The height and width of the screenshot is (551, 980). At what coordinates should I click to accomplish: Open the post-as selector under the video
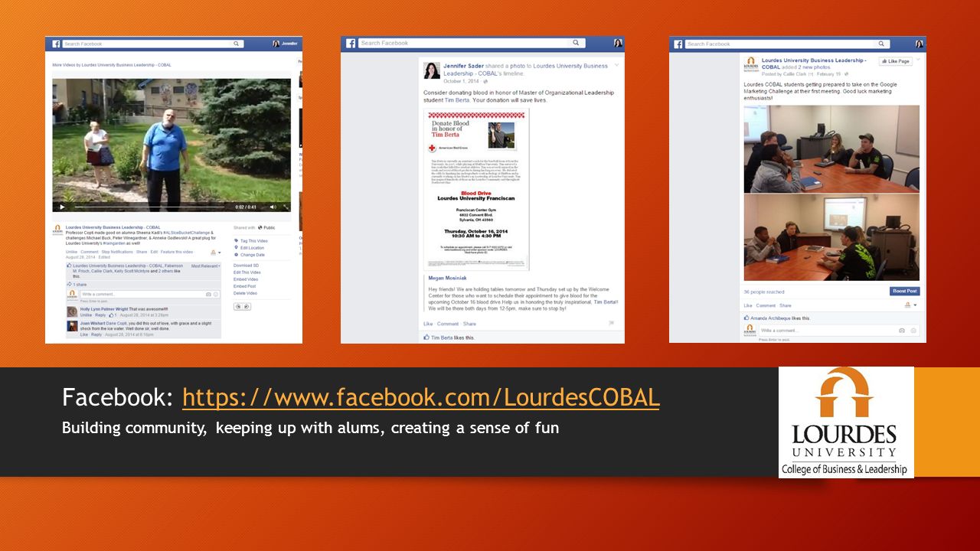pyautogui.click(x=215, y=252)
